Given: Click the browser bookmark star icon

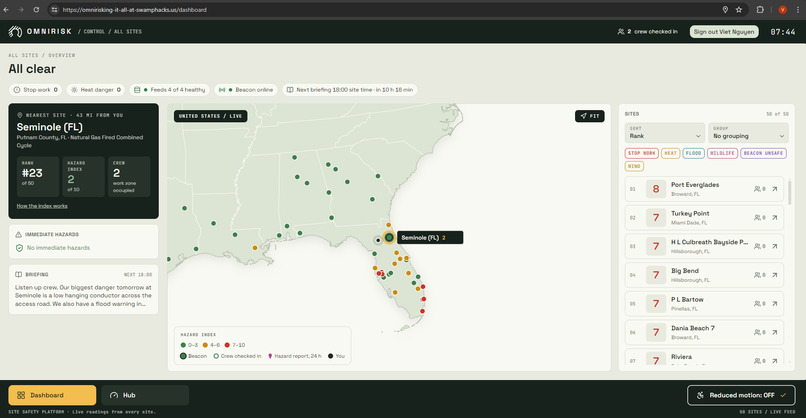Looking at the screenshot, I should pos(739,10).
